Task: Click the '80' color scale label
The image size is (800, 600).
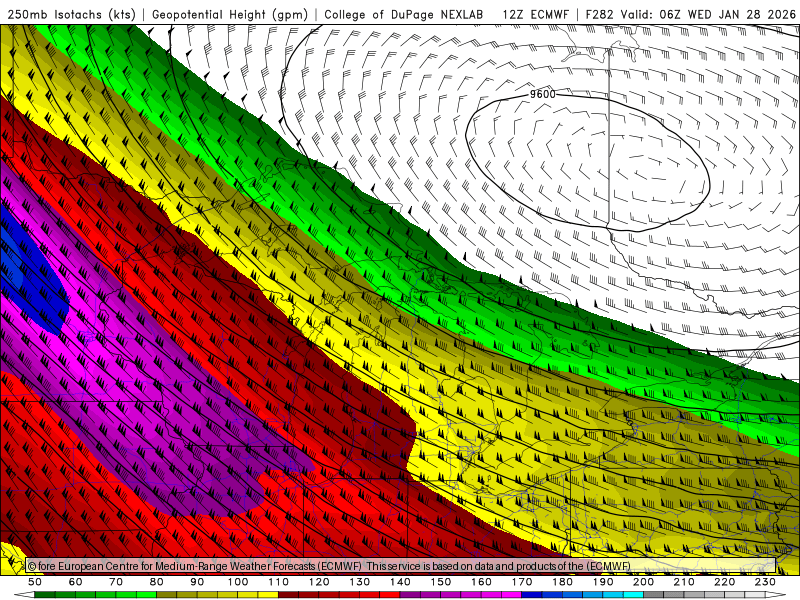Action: [157, 582]
